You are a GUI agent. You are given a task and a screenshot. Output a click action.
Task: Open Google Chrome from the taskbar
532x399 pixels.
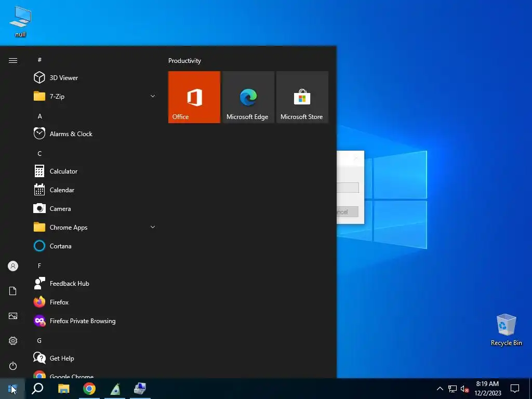coord(89,389)
